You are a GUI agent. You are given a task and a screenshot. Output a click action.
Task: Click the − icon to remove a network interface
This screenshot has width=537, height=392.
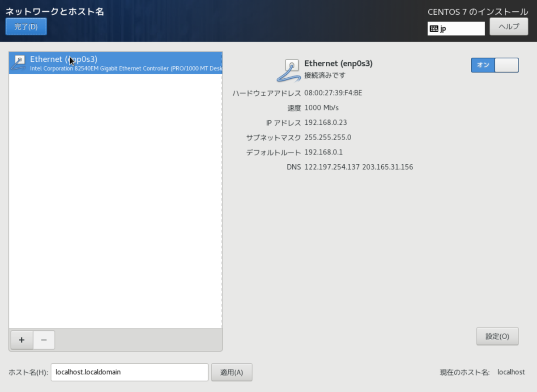coord(43,340)
